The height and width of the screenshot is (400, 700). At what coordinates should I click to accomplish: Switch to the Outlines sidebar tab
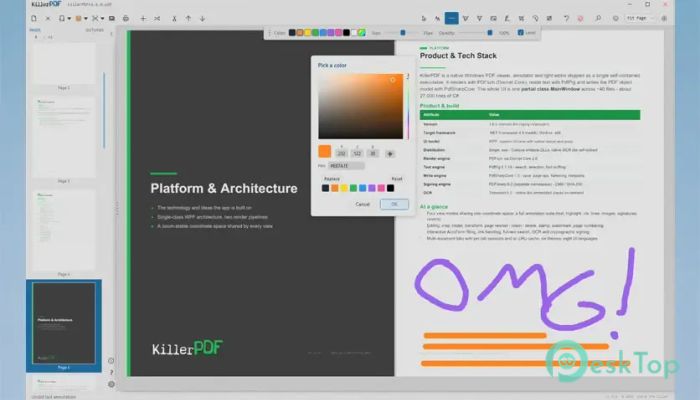click(94, 30)
